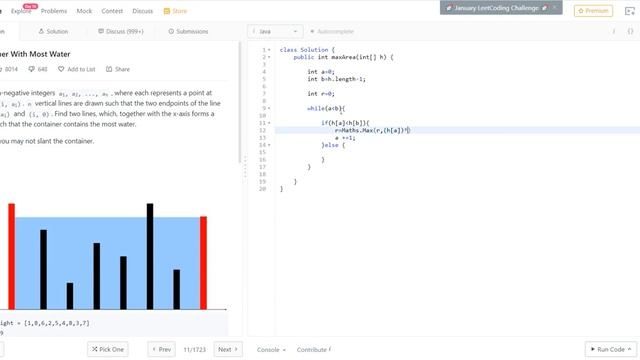The image size is (640, 360).
Task: Click code line 'int a=0;'
Action: (x=321, y=72)
